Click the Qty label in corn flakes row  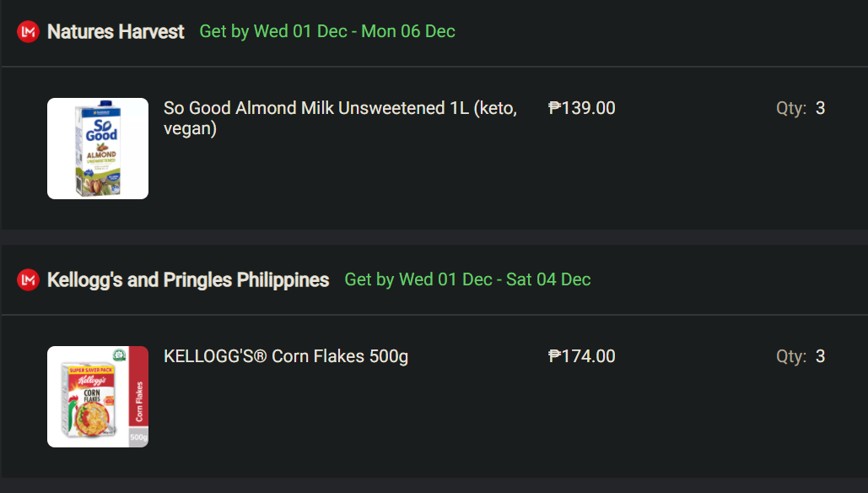(791, 356)
